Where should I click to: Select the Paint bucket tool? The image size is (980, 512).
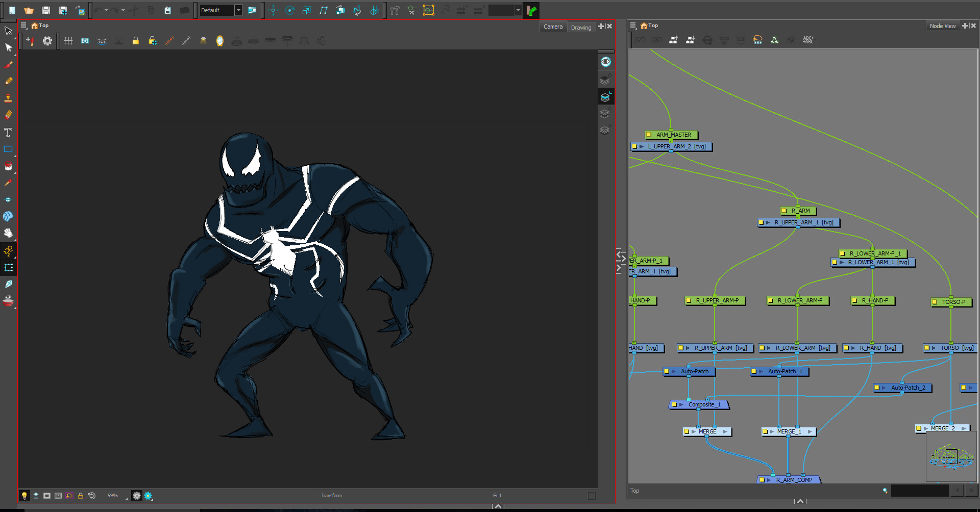pos(8,166)
